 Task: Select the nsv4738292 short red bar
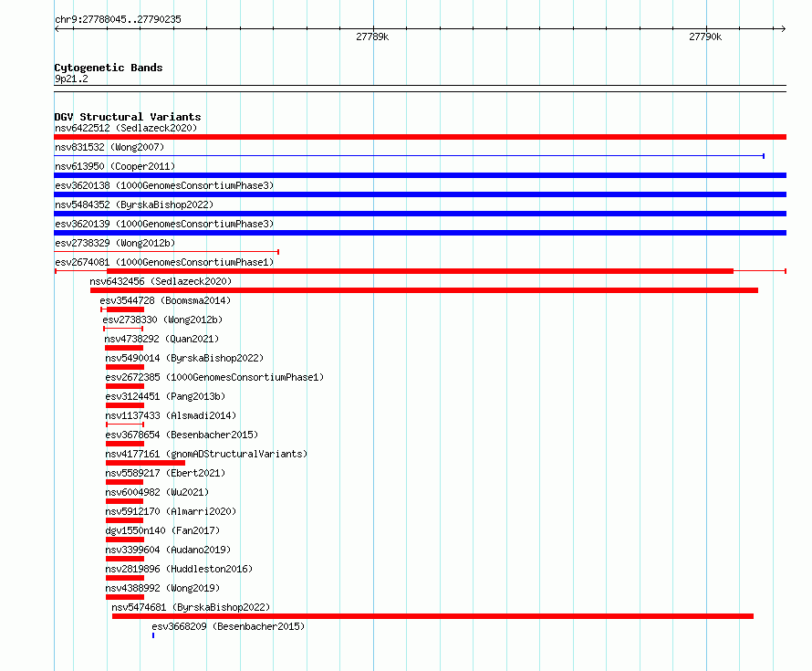(x=124, y=348)
